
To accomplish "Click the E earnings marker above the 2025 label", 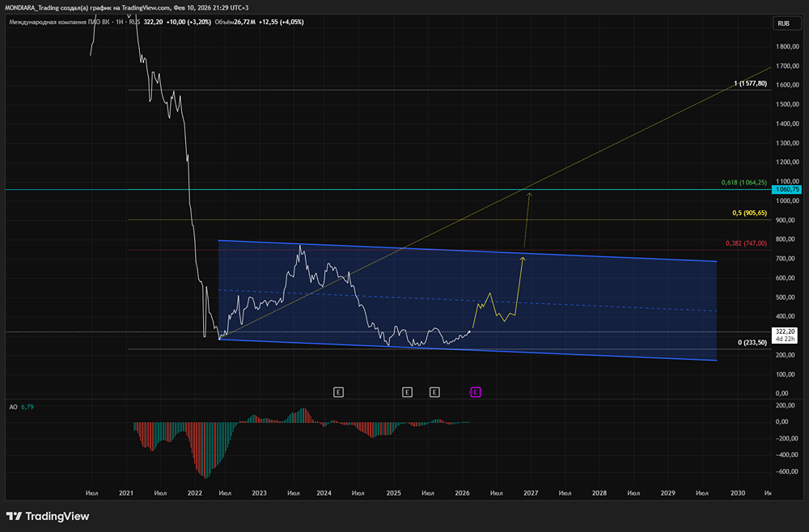I will tap(407, 392).
